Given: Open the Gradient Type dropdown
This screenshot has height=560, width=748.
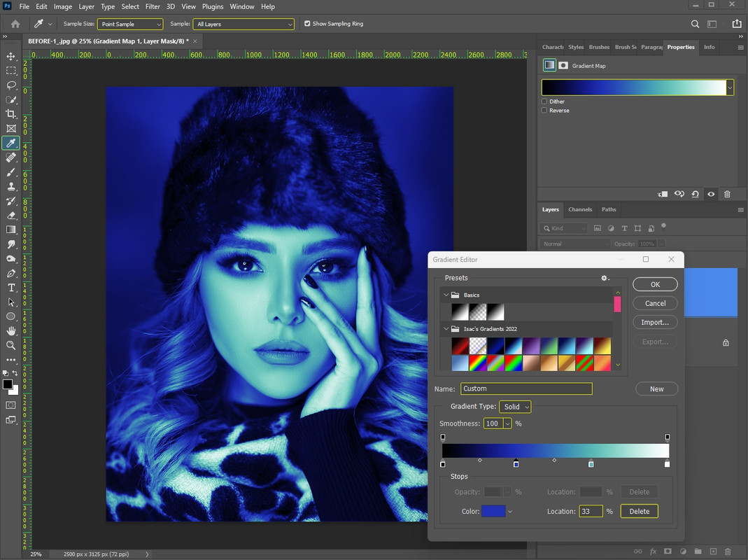Looking at the screenshot, I should coord(515,407).
